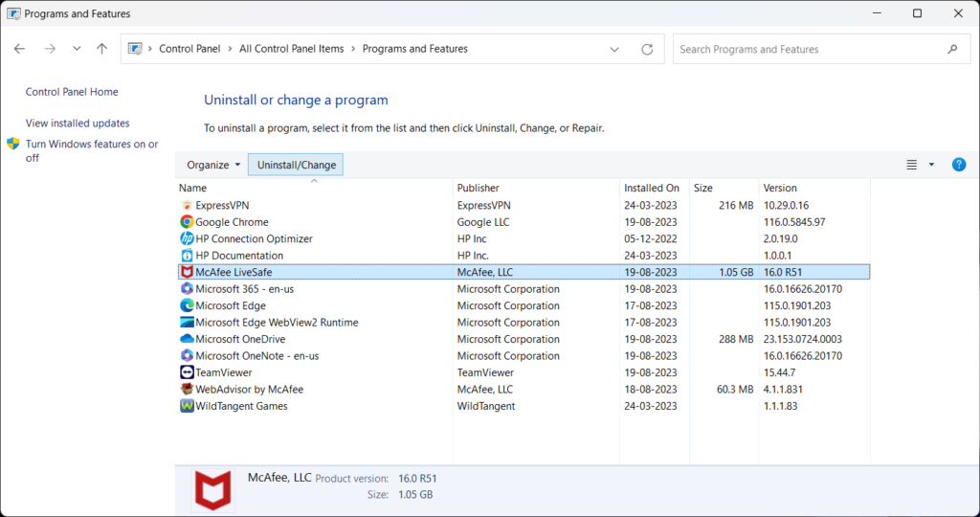Open View installed updates link

point(78,124)
